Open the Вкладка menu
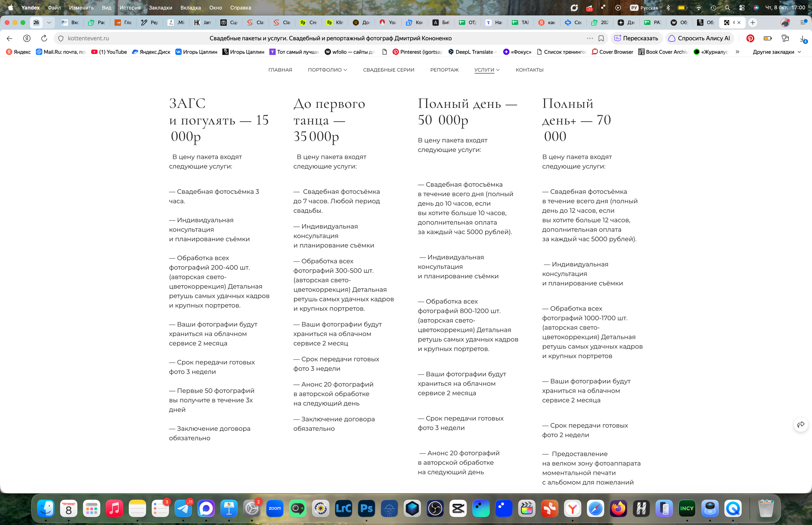The height and width of the screenshot is (525, 812). pos(191,8)
